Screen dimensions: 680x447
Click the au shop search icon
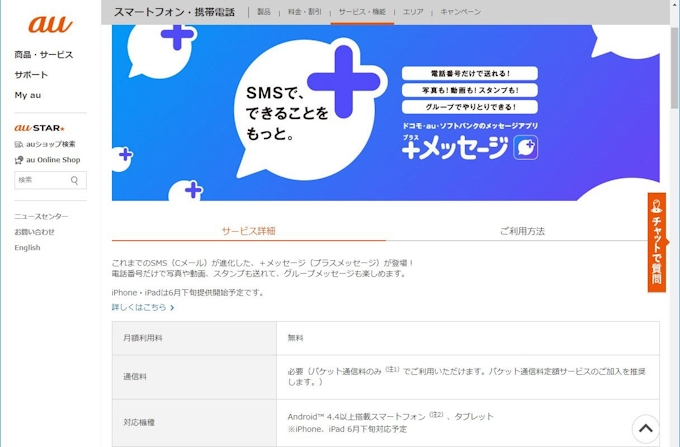coord(19,144)
